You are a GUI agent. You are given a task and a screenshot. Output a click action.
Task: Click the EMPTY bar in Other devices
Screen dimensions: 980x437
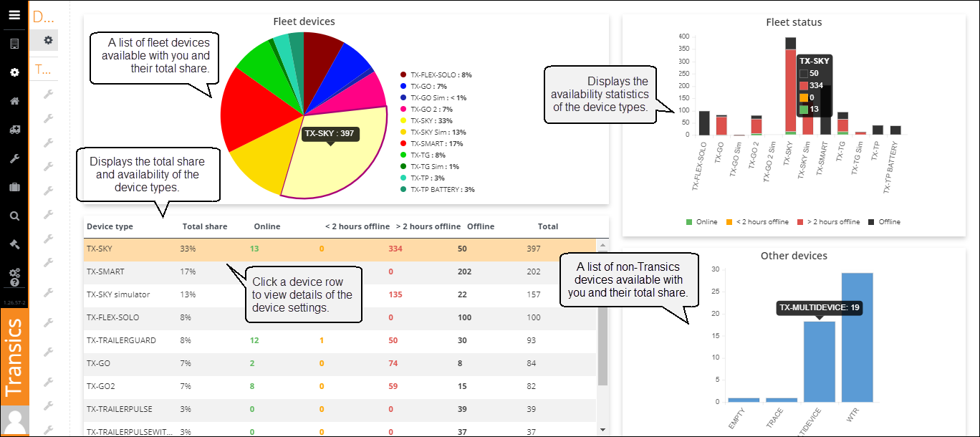coord(744,400)
